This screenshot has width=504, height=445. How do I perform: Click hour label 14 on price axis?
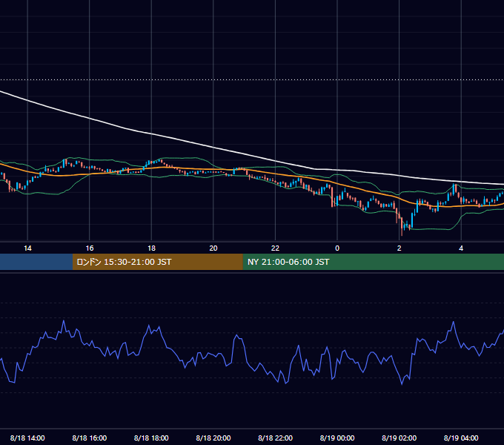click(x=27, y=248)
